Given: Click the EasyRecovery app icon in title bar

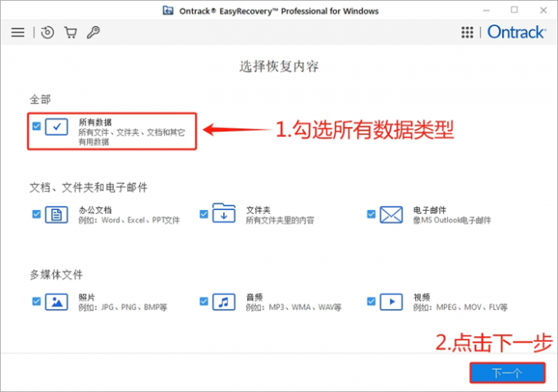Looking at the screenshot, I should (x=168, y=11).
